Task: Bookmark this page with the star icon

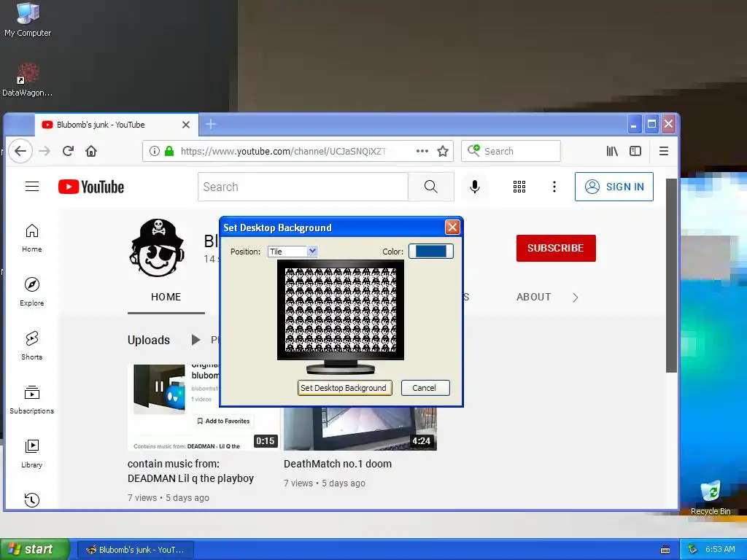Action: click(443, 151)
